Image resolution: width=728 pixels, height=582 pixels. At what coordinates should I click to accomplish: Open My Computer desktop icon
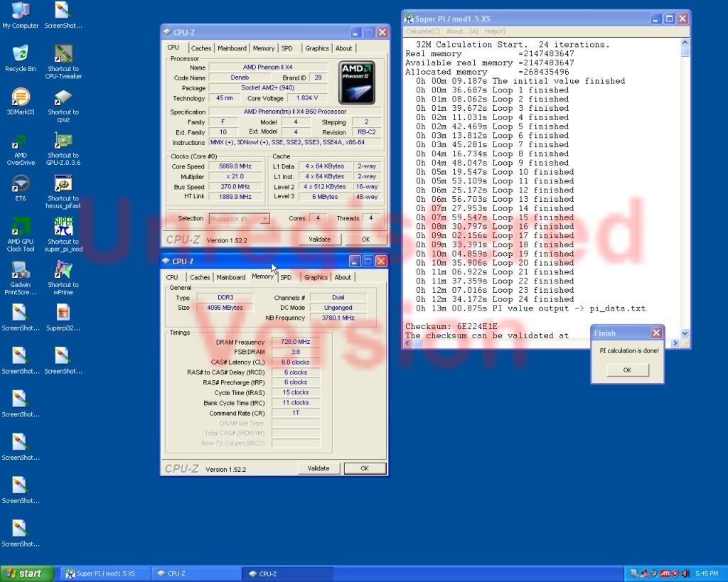click(x=21, y=16)
